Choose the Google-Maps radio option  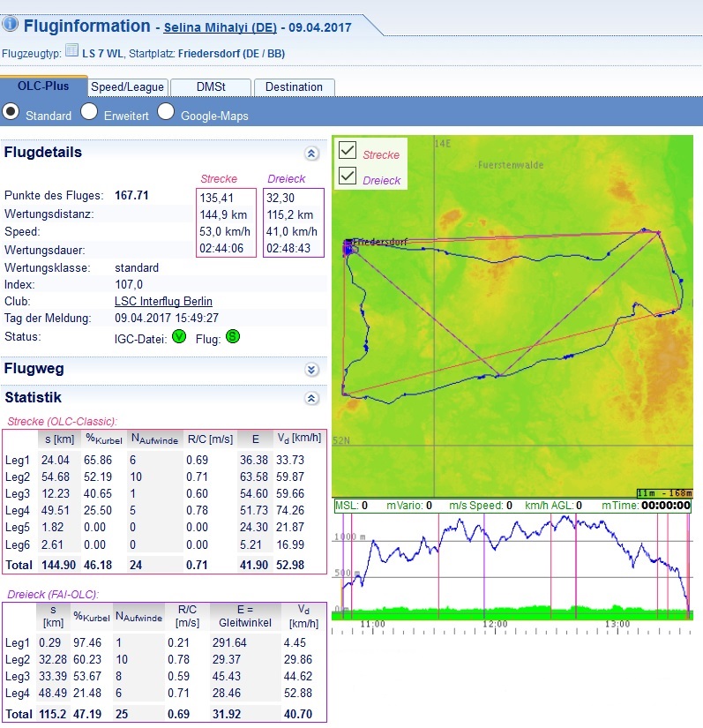pyautogui.click(x=166, y=112)
